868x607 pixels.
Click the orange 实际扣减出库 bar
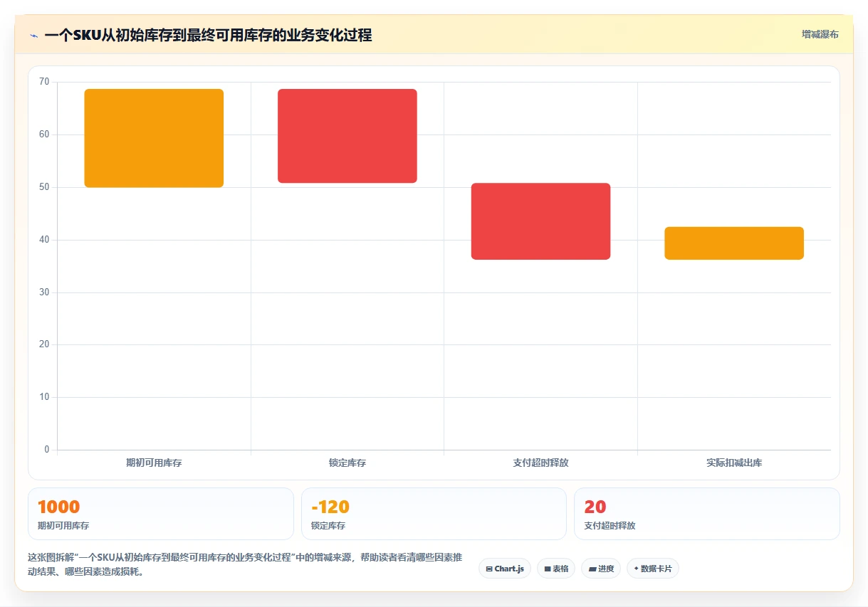(x=734, y=243)
